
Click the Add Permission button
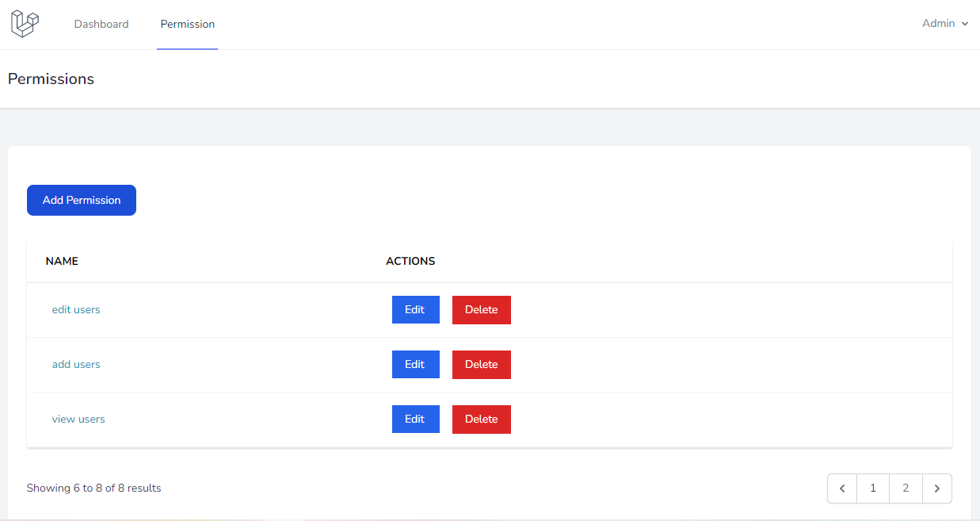tap(81, 200)
